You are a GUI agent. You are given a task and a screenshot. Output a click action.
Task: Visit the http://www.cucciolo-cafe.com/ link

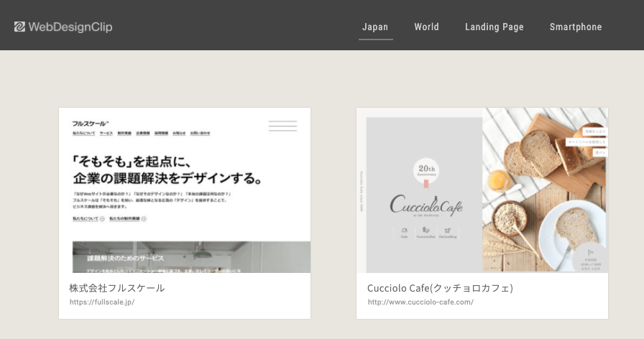pyautogui.click(x=420, y=302)
